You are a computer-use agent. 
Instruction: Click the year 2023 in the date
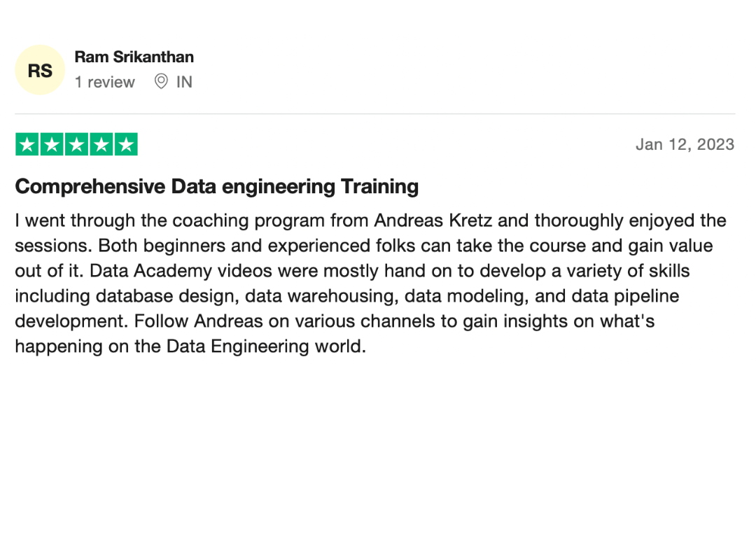(x=715, y=144)
